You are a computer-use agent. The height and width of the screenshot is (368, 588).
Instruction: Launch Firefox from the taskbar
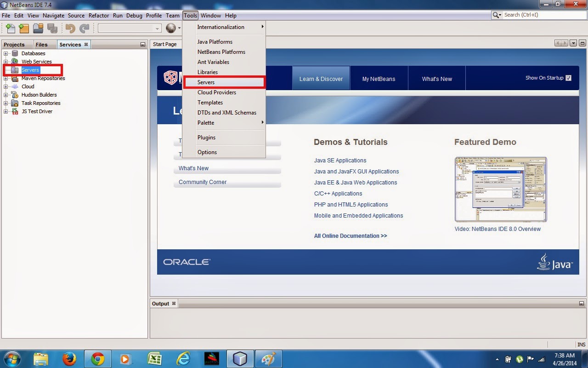[69, 359]
